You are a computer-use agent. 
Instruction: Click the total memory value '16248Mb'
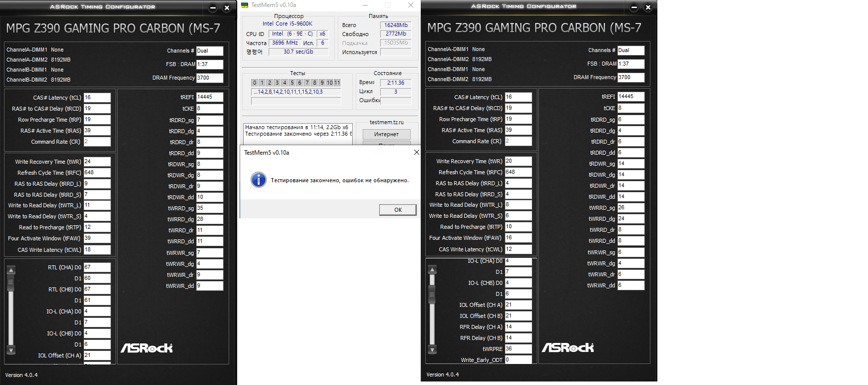point(396,25)
